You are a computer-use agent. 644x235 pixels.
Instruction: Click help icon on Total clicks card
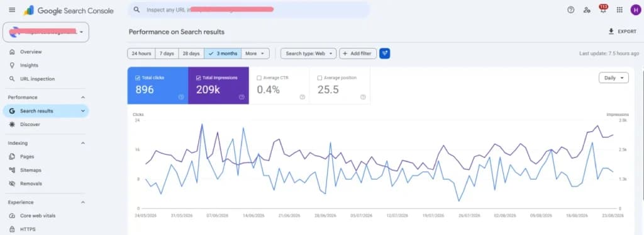[x=181, y=97]
